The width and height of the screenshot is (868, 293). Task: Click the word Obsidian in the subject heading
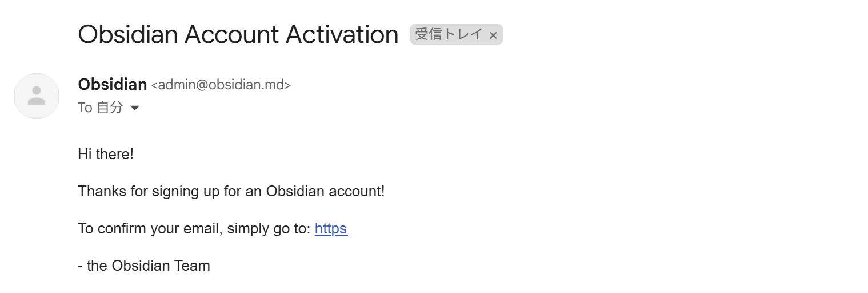click(x=128, y=34)
